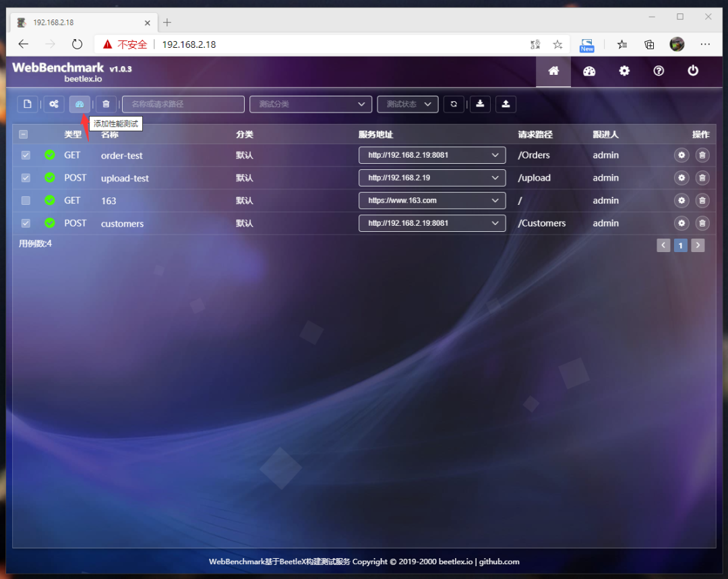
Task: Open the browser collections icon
Action: [x=649, y=44]
